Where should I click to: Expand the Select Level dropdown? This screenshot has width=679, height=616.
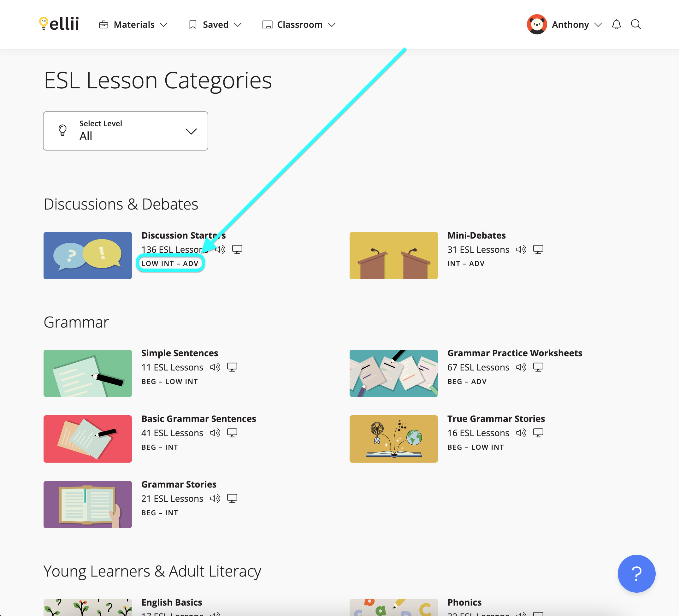click(x=125, y=131)
